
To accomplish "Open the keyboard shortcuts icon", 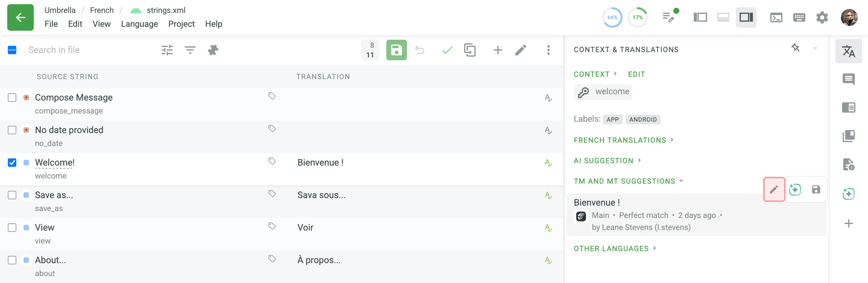I will [799, 17].
